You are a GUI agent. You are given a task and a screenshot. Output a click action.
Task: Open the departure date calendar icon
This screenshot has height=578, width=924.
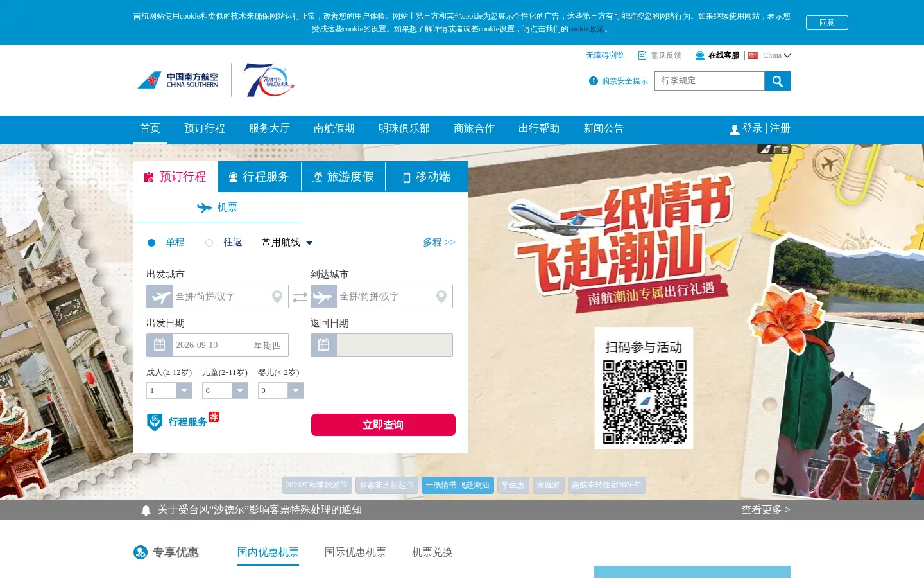point(160,346)
